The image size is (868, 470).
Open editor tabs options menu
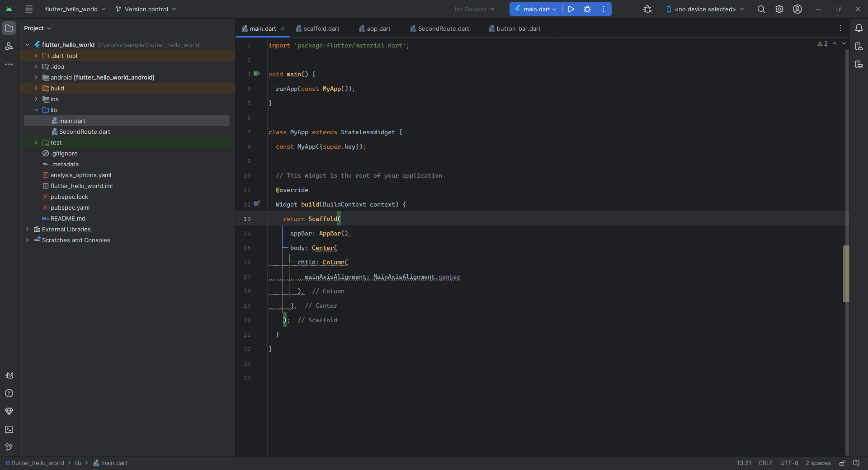(840, 28)
